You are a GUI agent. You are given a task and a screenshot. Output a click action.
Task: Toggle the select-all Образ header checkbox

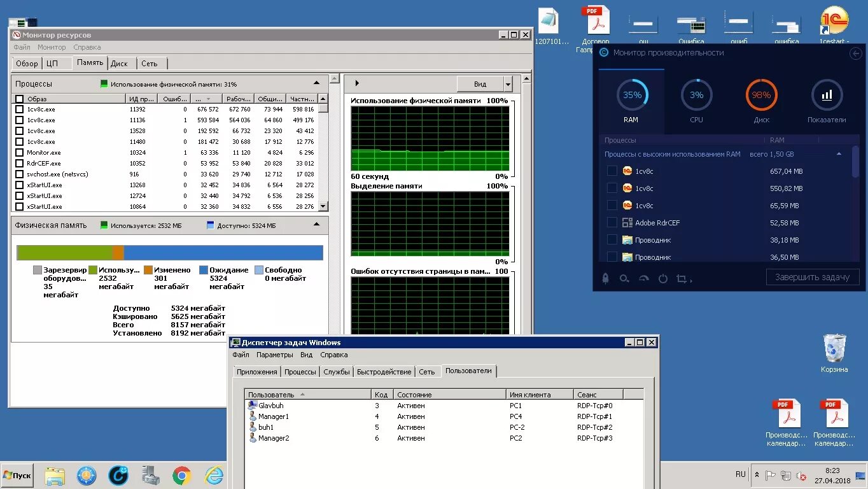(x=20, y=99)
